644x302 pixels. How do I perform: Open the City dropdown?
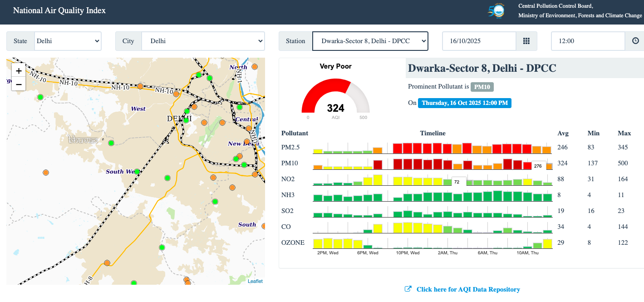(x=202, y=41)
